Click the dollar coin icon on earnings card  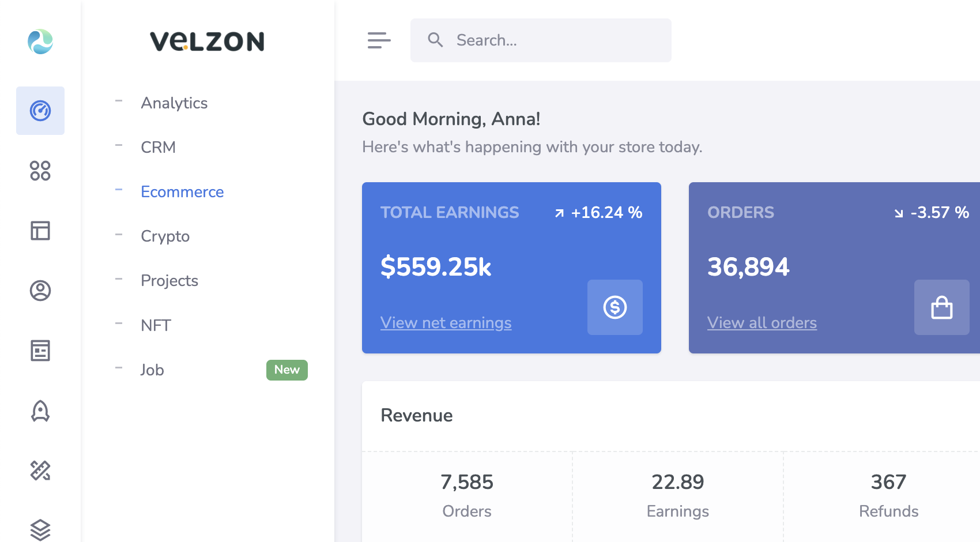click(x=615, y=307)
